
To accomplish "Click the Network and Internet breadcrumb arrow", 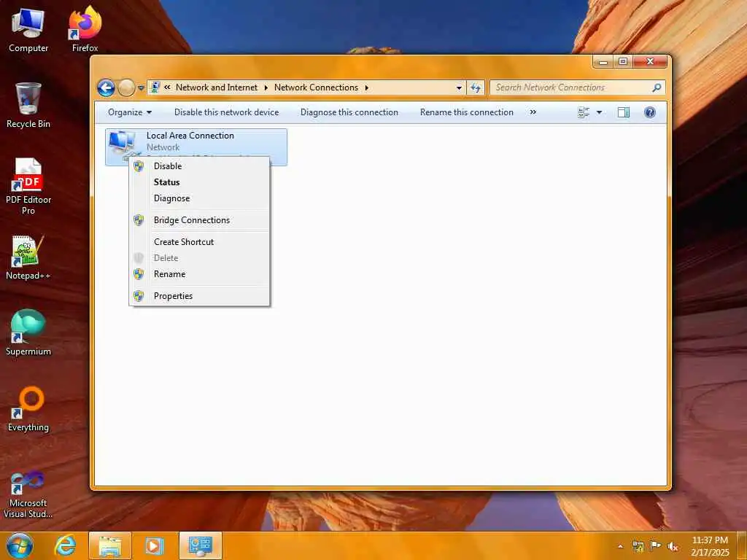I will click(x=266, y=87).
